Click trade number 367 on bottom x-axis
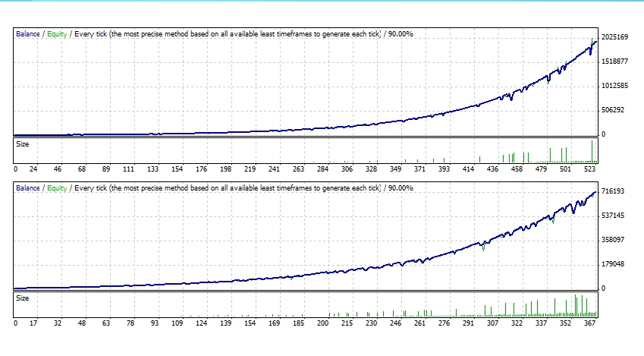 588,323
